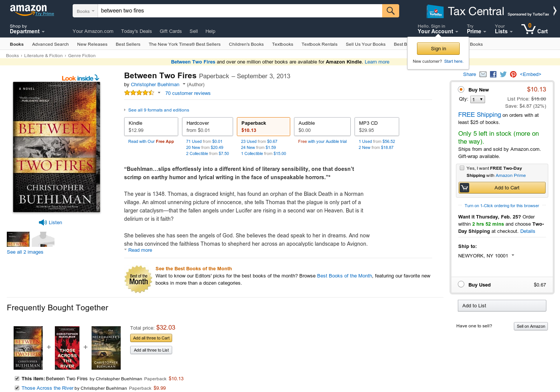Viewport: 560px width, 392px height.
Task: Open the Best Sellers tab
Action: pyautogui.click(x=128, y=44)
